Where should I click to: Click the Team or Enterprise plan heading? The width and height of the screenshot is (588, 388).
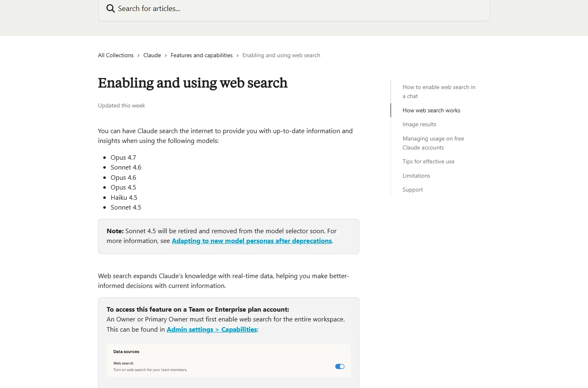tap(198, 310)
